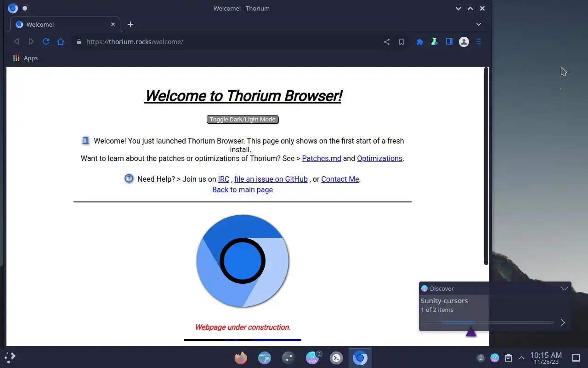Follow the IRC link

(224, 179)
